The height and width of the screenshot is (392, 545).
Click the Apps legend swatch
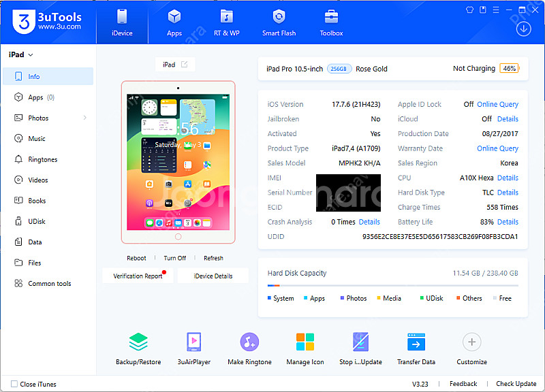pos(305,298)
